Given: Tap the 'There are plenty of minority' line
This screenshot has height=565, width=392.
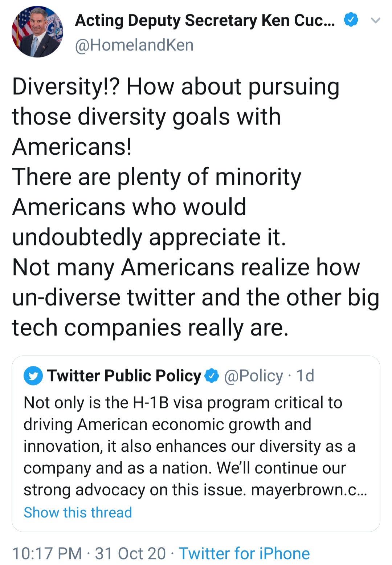Looking at the screenshot, I should (x=157, y=177).
